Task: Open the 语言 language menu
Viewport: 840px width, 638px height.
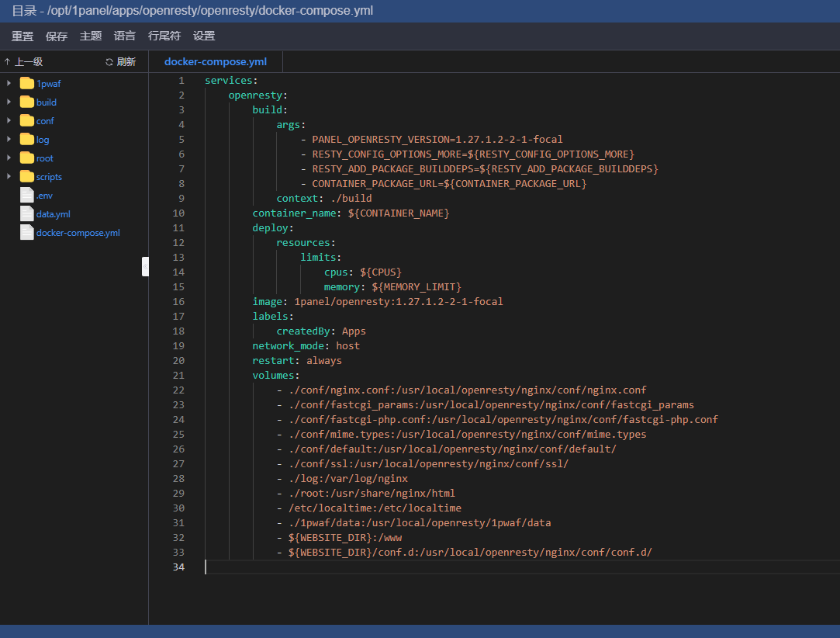Action: click(125, 36)
